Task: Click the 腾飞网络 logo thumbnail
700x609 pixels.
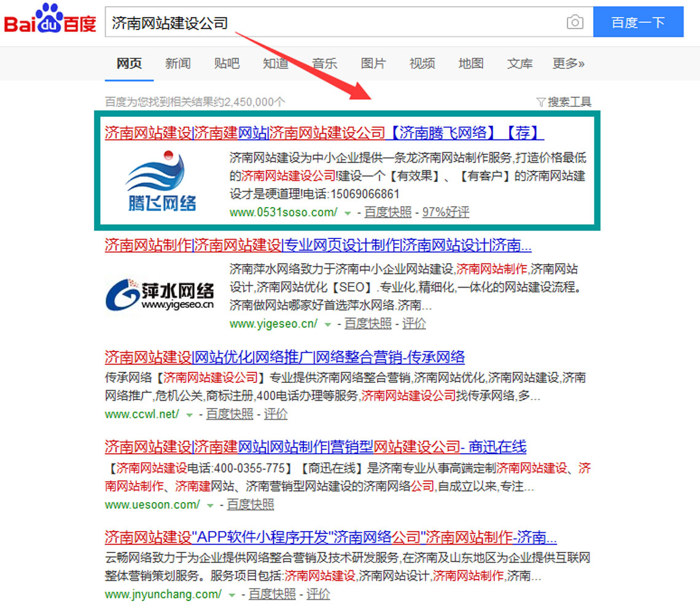Action: click(x=161, y=181)
